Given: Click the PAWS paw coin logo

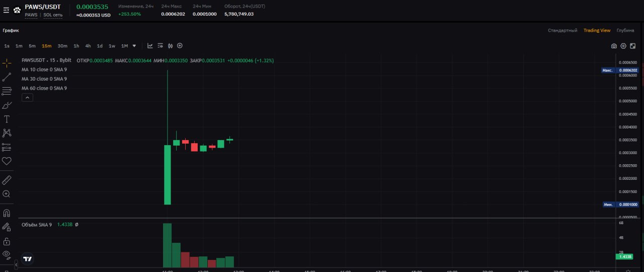Looking at the screenshot, I should click(17, 10).
